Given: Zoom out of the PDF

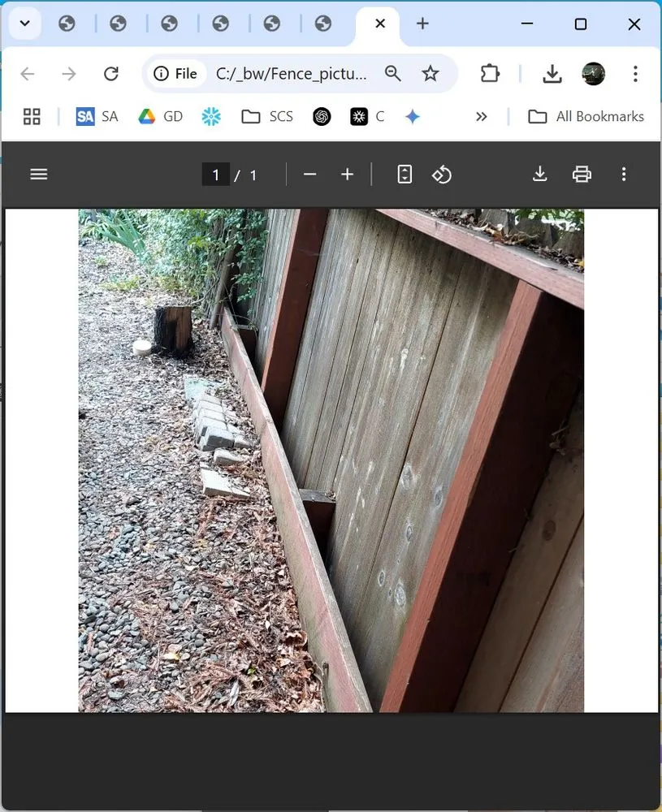Looking at the screenshot, I should pos(309,175).
